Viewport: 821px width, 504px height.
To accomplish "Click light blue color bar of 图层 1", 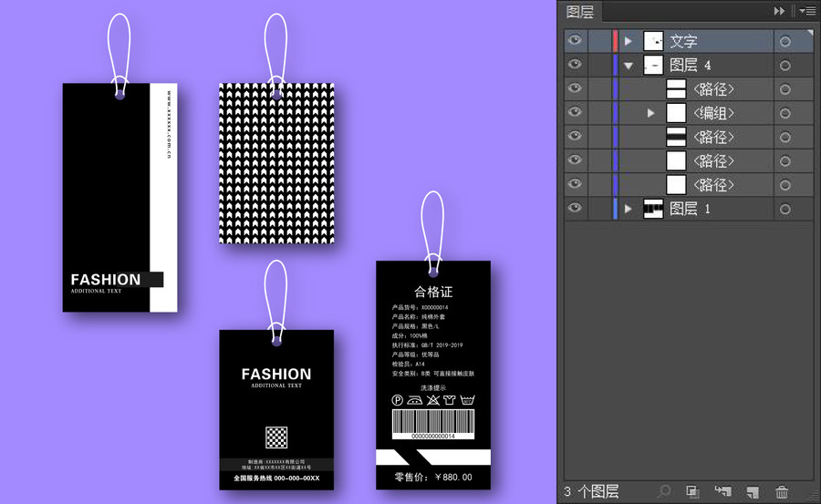I will coord(615,210).
